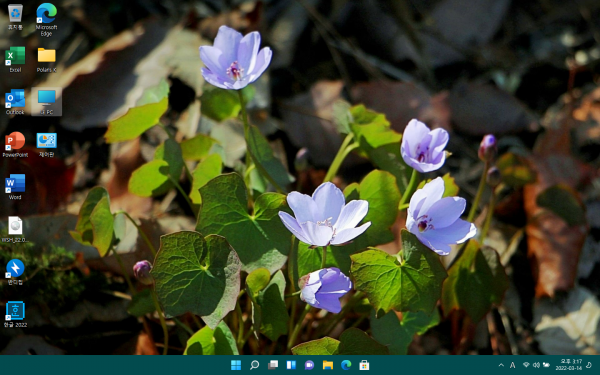Select the Microsoft Edge desktop shortcut
600x375 pixels.
tap(46, 19)
